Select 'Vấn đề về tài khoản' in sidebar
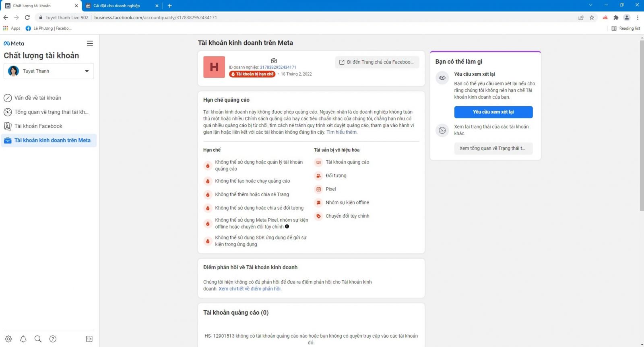 (x=49, y=98)
